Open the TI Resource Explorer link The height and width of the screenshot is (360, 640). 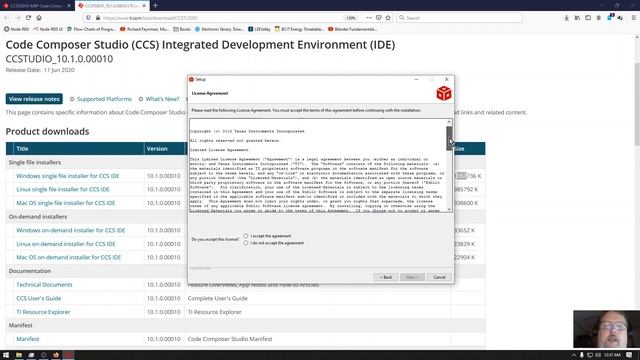[43, 312]
